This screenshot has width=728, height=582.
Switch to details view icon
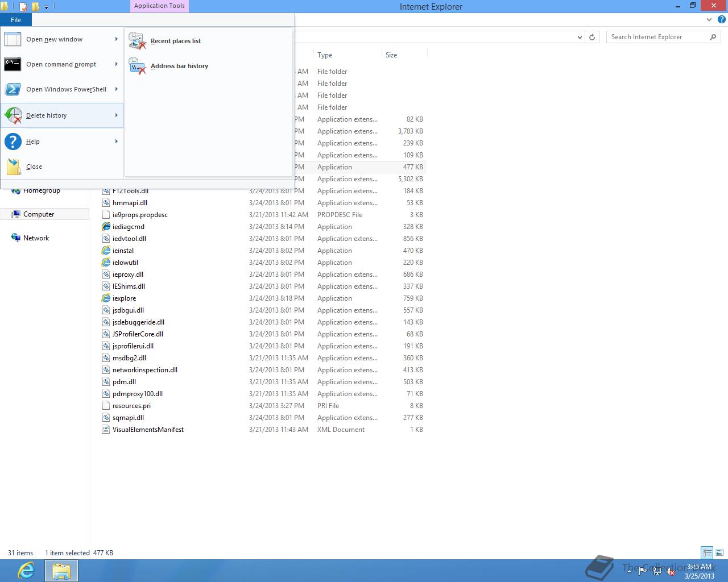click(x=707, y=552)
